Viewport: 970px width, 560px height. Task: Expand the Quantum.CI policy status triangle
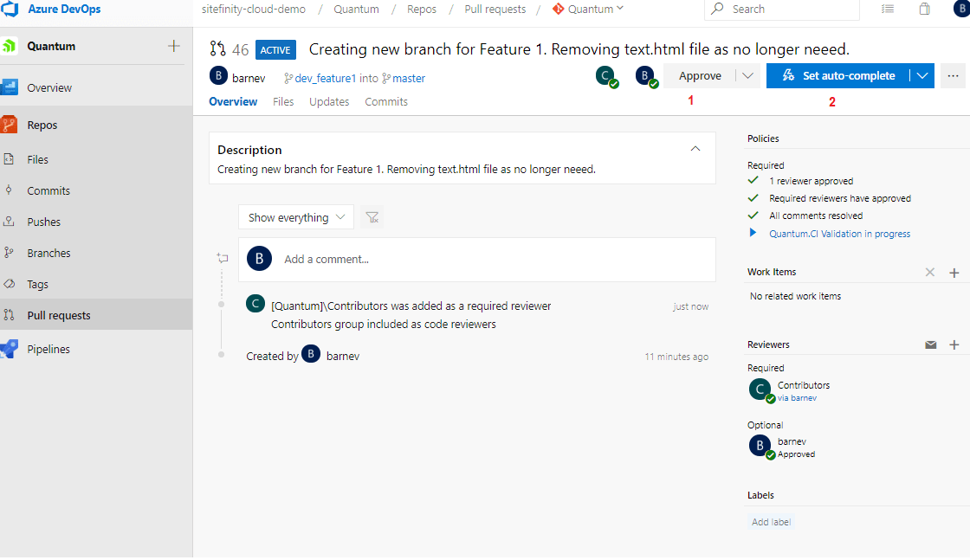coord(752,233)
